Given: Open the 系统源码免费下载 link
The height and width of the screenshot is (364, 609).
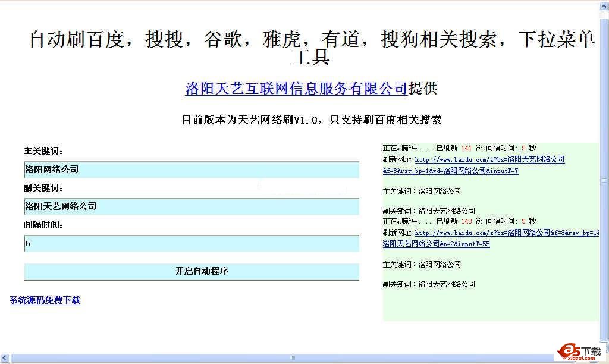Looking at the screenshot, I should click(x=45, y=300).
